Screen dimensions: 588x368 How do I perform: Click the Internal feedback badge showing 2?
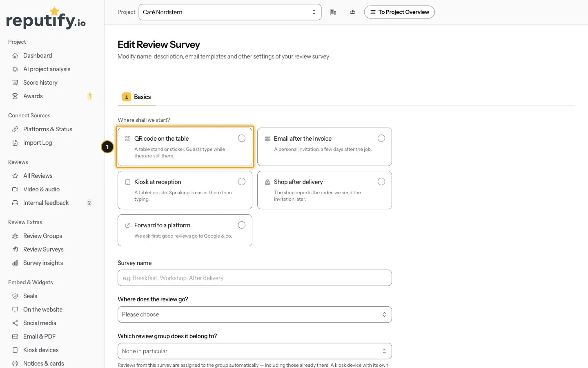[x=89, y=203]
